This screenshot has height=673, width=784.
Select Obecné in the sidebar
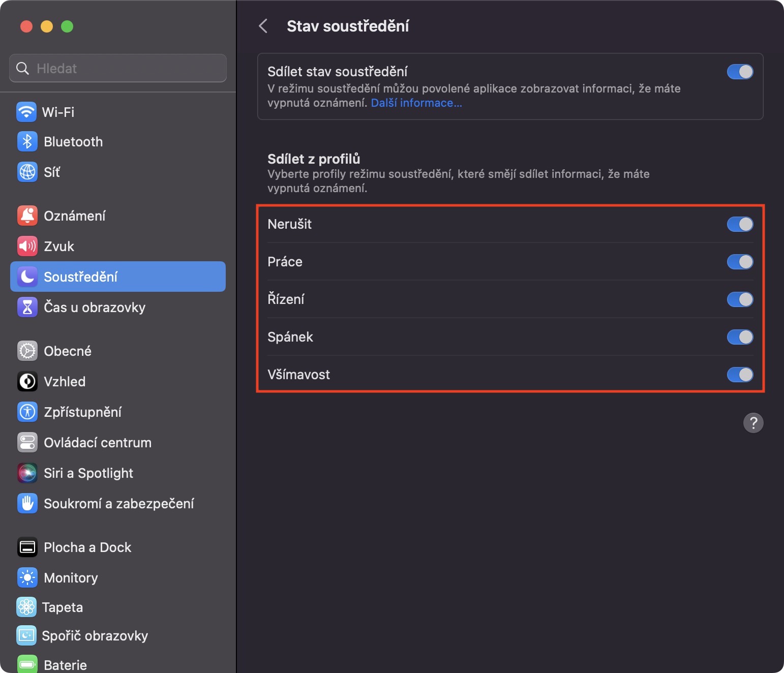[68, 351]
